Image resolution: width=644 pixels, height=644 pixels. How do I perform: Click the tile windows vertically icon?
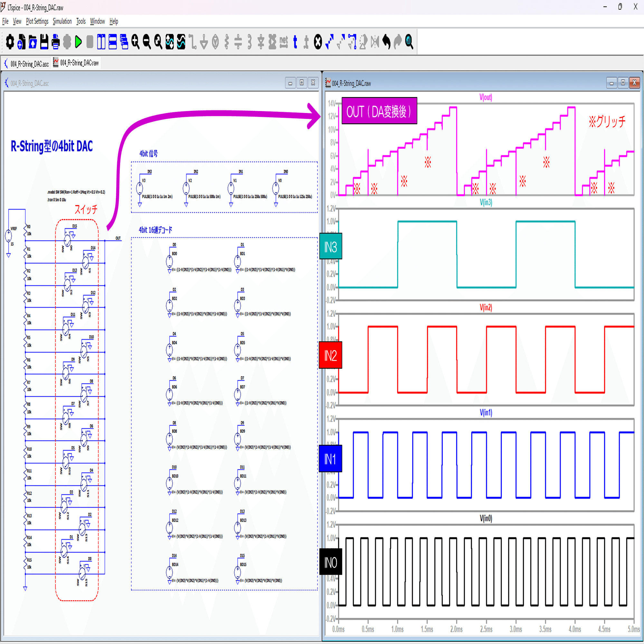101,42
